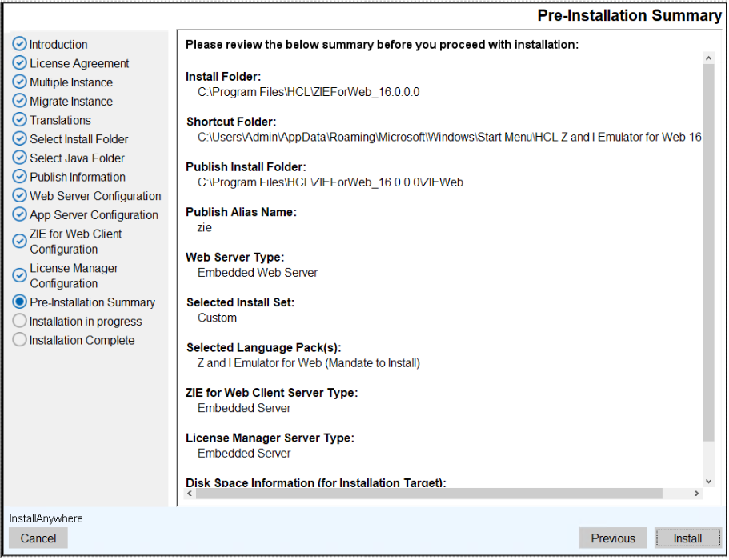Click the License Manager Configuration checkmark icon
Image resolution: width=729 pixels, height=560 pixels.
point(20,275)
